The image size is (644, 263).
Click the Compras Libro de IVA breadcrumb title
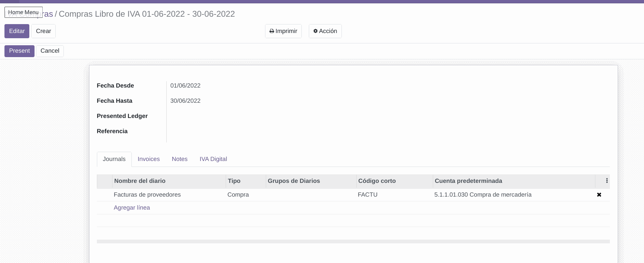(147, 14)
